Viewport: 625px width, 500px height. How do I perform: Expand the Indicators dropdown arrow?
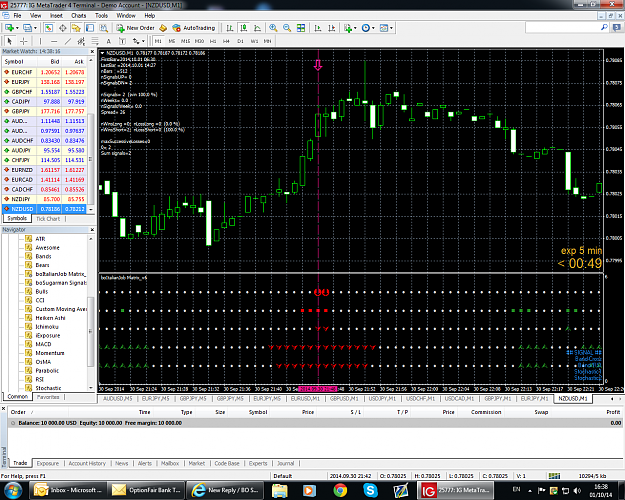pyautogui.click(x=355, y=28)
